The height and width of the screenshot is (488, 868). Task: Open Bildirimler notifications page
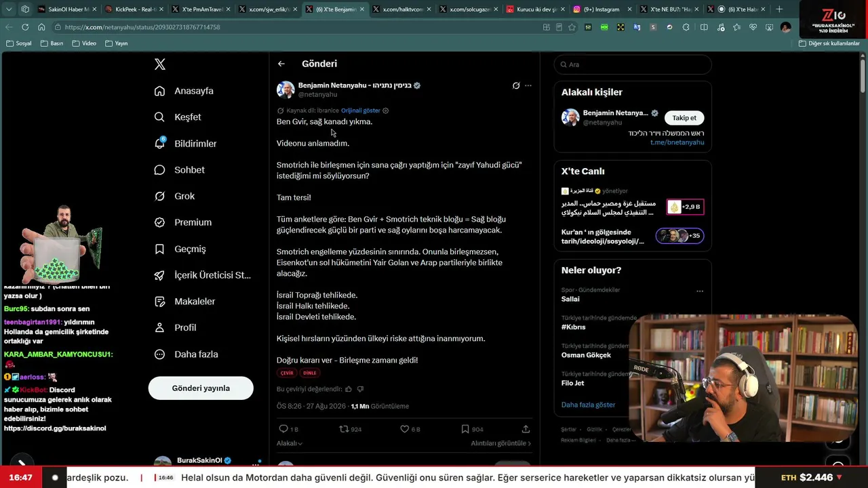click(x=186, y=144)
